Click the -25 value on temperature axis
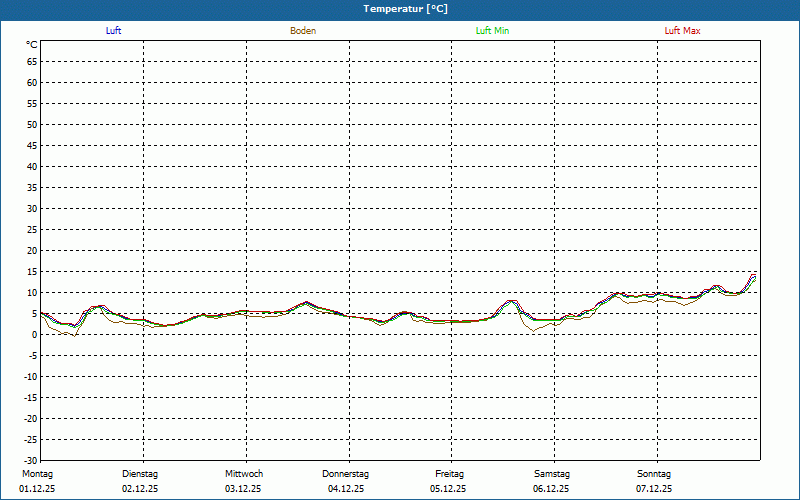 click(x=31, y=439)
